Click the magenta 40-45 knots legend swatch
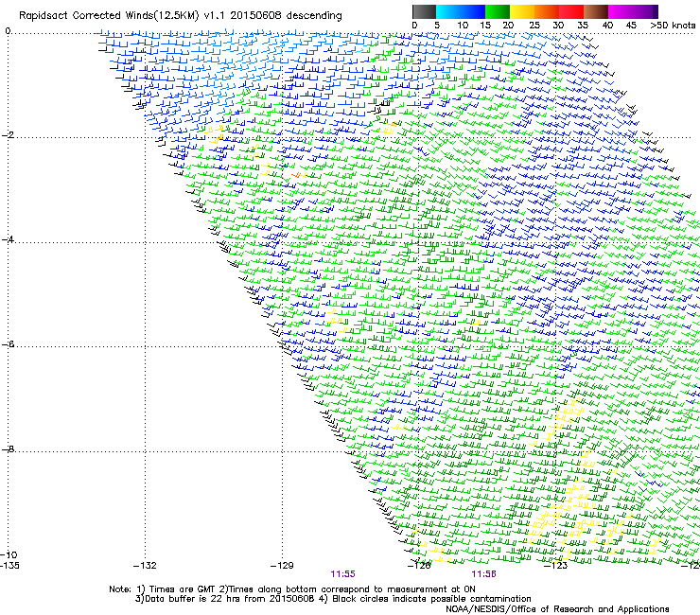Viewport: 700px width, 615px height. pyautogui.click(x=621, y=11)
